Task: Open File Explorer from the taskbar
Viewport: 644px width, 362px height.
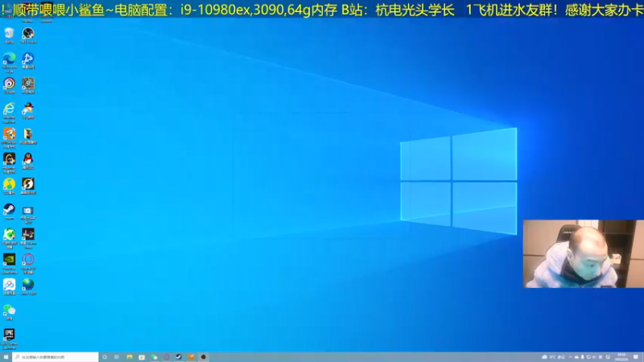Action: coord(130,357)
